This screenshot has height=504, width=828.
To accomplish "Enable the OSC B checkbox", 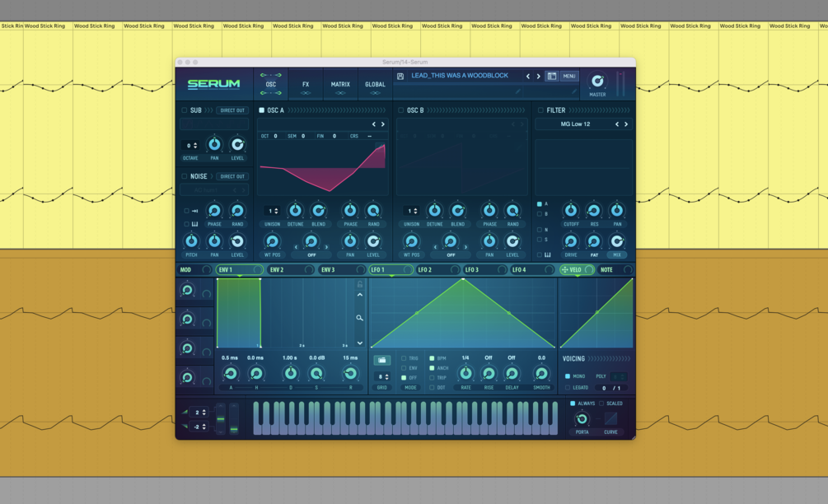I will point(400,110).
